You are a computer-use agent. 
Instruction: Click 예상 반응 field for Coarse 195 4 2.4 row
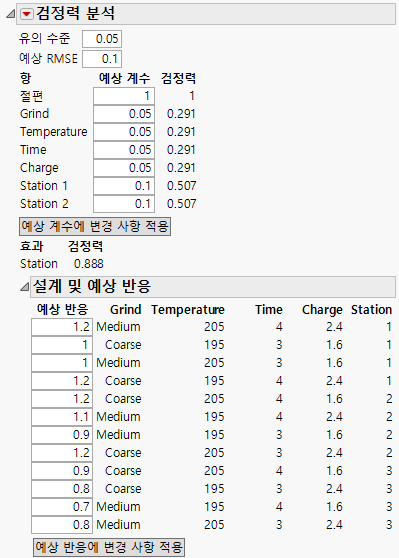[62, 381]
